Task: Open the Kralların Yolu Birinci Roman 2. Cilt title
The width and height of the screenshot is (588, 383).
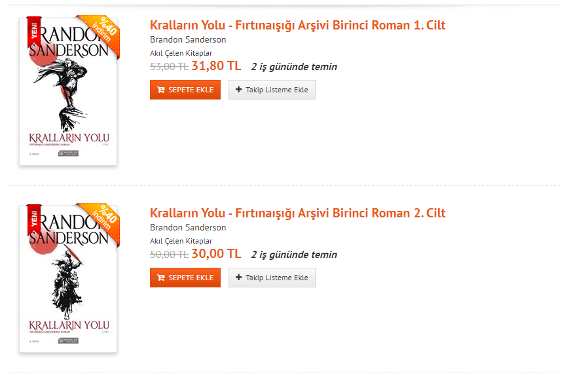Action: (x=297, y=213)
